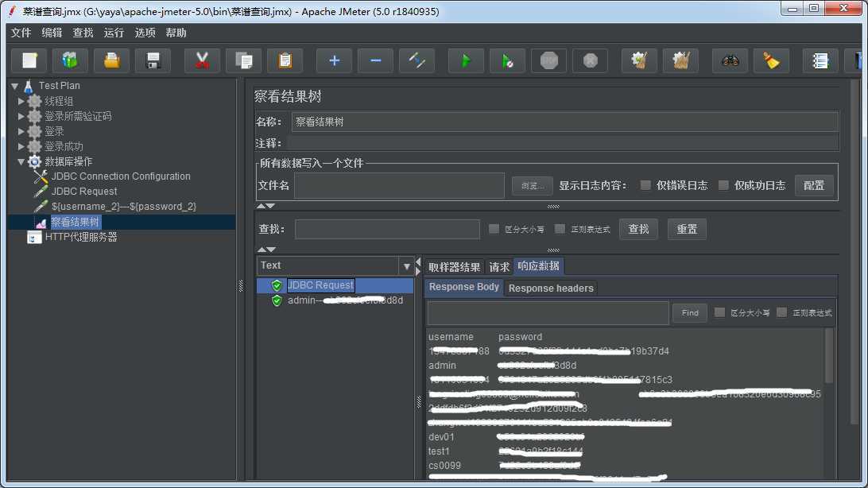
Task: Click the Toggle enable/disable icon
Action: (x=417, y=60)
